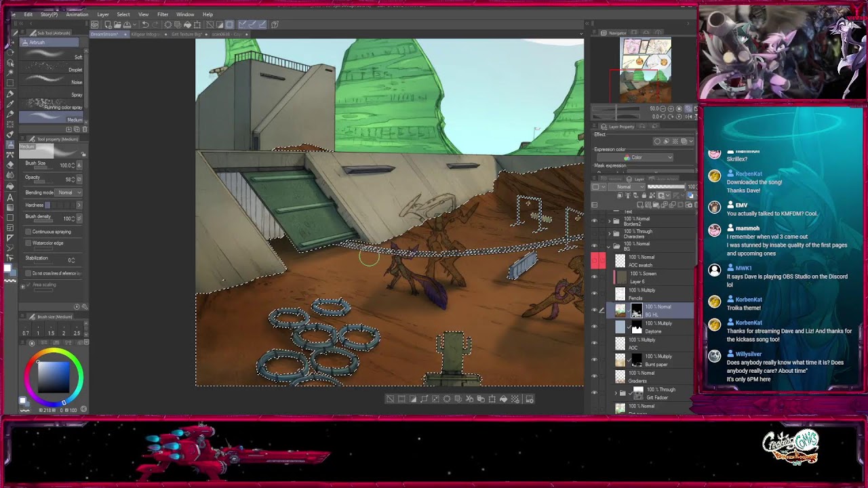Click the delete sub tool trash icon
The image size is (868, 488).
(x=84, y=129)
